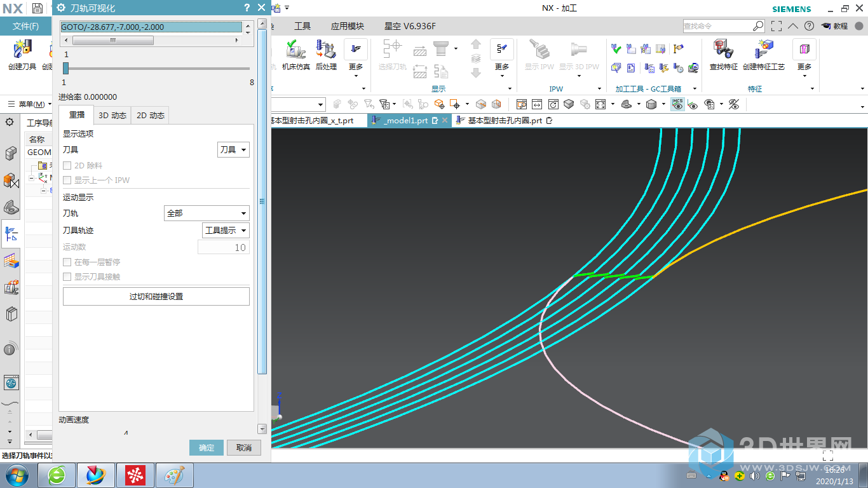Image resolution: width=868 pixels, height=488 pixels.
Task: Click the horizontal scrollbar under GOTO list
Action: 113,40
